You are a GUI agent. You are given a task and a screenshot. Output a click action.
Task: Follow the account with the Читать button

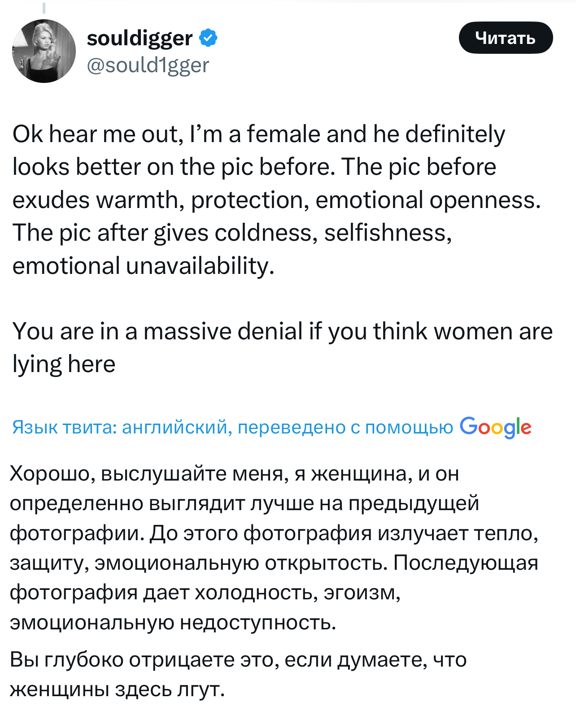click(x=506, y=38)
